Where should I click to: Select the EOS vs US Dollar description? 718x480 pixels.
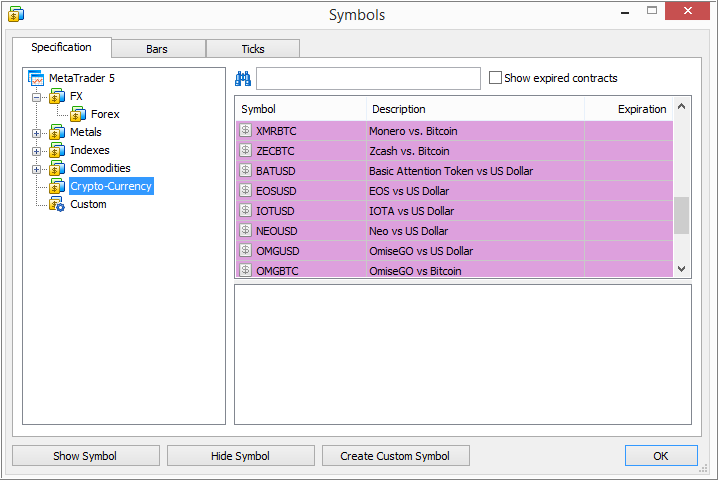(x=409, y=191)
